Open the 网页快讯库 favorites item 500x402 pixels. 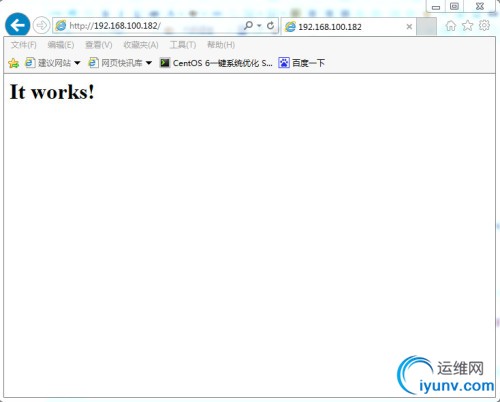pos(116,63)
